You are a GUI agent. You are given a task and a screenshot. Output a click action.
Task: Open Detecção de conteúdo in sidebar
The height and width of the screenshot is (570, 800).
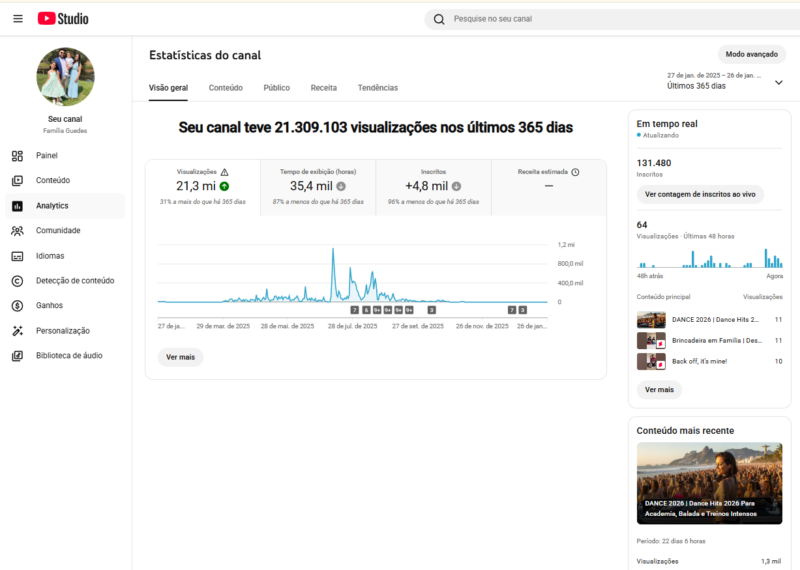coord(65,281)
